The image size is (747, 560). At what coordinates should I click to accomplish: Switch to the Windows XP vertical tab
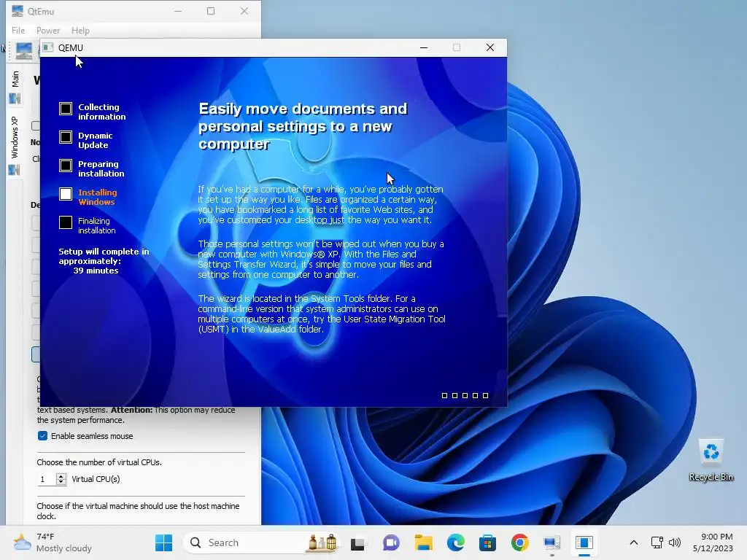point(15,137)
